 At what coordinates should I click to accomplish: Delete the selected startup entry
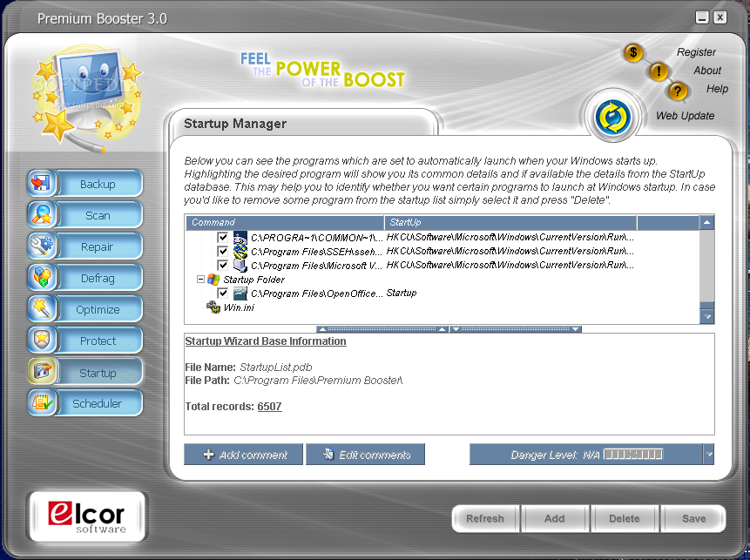tap(625, 518)
